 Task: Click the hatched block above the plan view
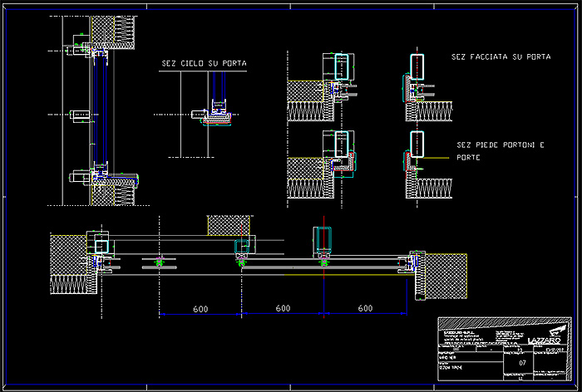229,226
